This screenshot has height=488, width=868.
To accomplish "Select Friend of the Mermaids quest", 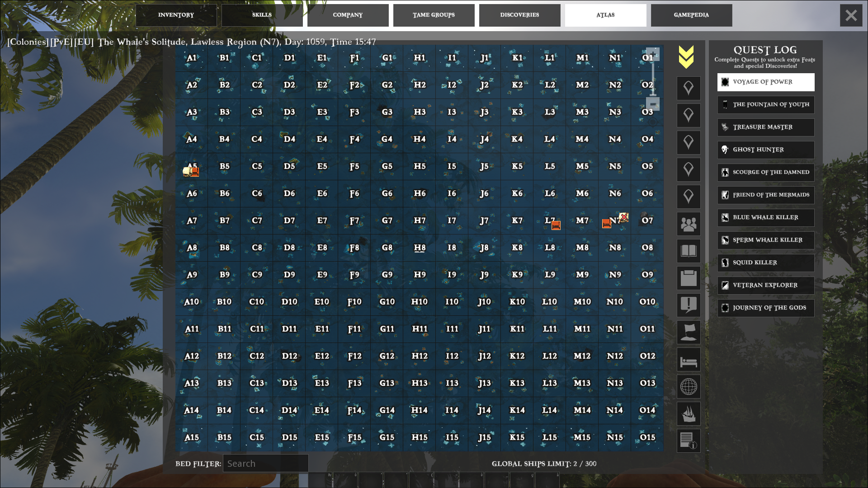I will pyautogui.click(x=766, y=195).
